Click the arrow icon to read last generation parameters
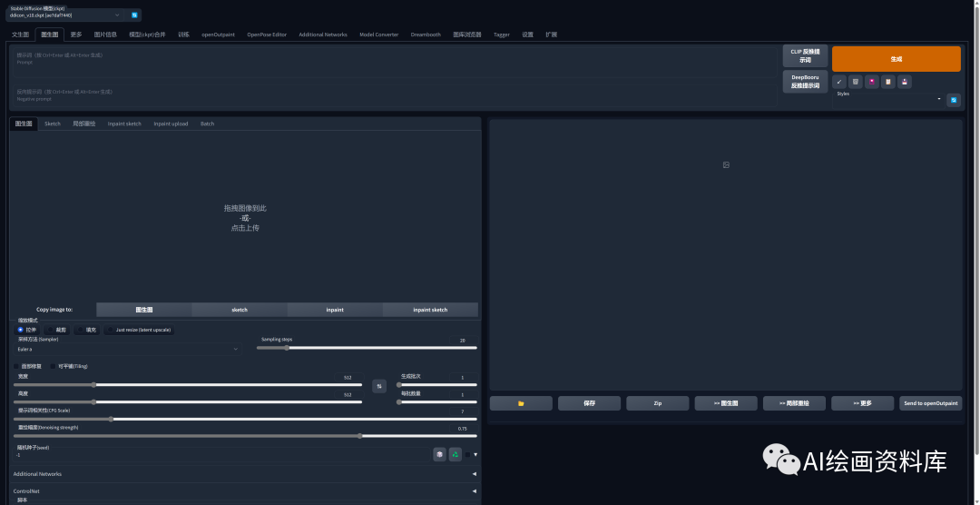 (x=839, y=82)
